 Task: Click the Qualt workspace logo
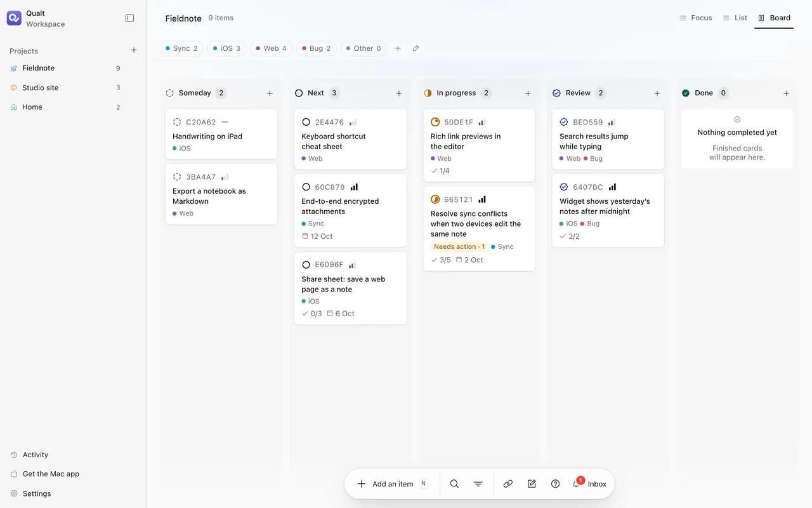click(x=14, y=18)
